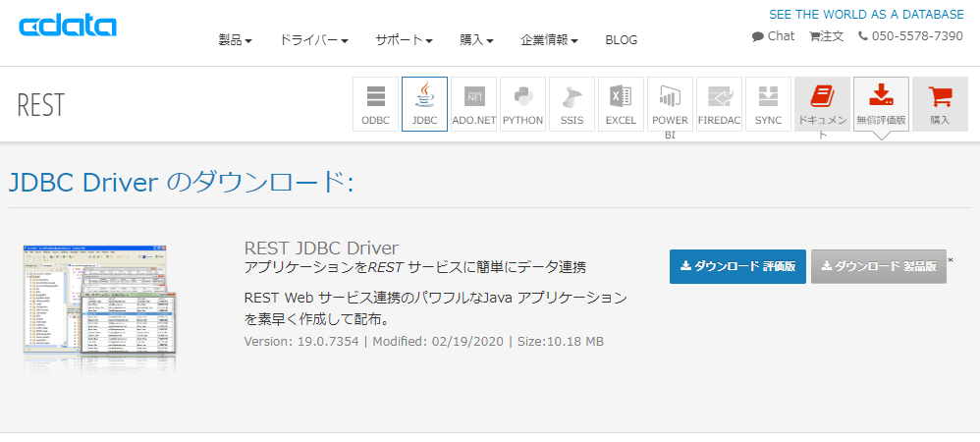Open the 無償評価版 download icon
The height and width of the screenshot is (442, 980).
(881, 104)
